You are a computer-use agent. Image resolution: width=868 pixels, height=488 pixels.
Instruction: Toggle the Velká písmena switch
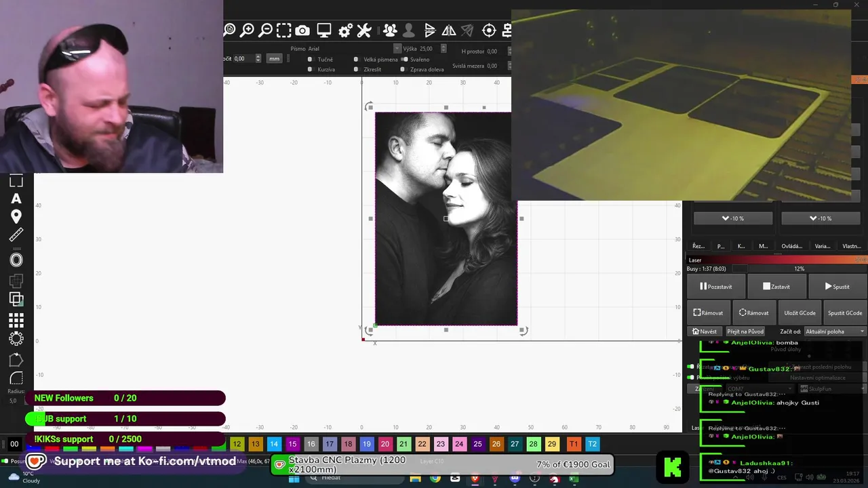coord(356,60)
